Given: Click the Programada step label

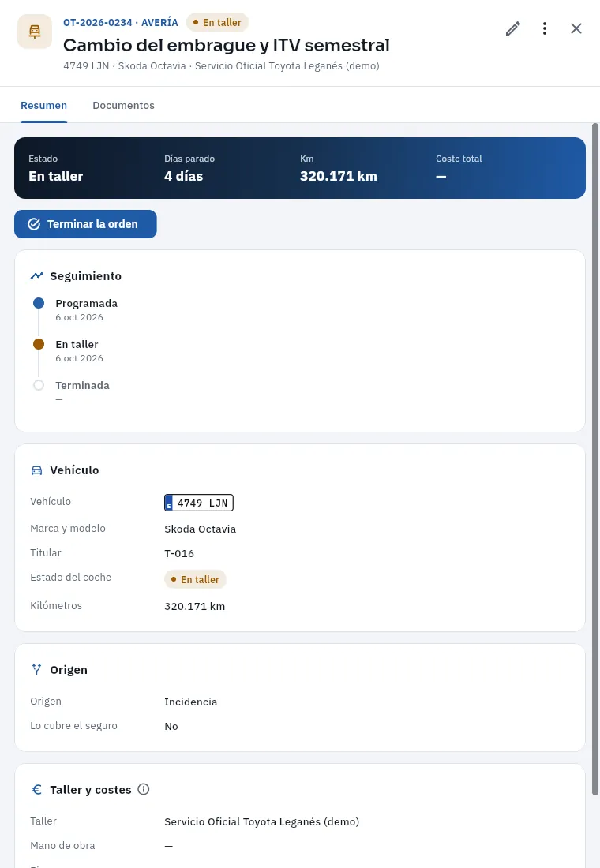Looking at the screenshot, I should 86,303.
